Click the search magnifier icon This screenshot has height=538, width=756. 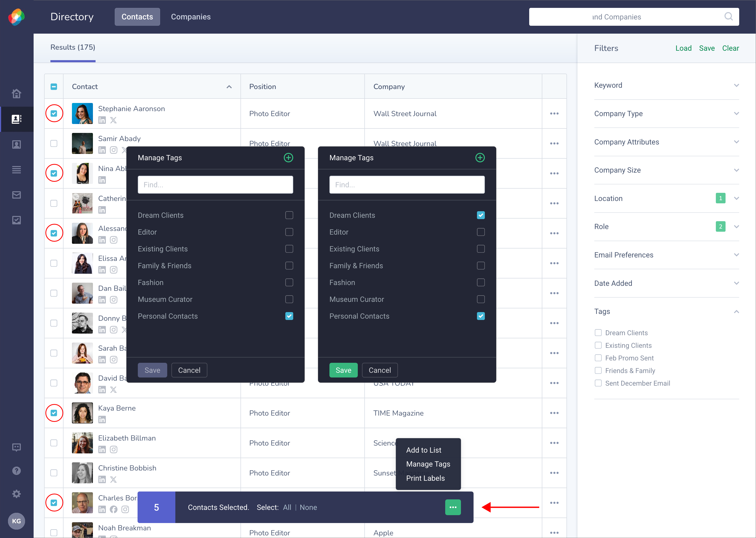(x=728, y=17)
